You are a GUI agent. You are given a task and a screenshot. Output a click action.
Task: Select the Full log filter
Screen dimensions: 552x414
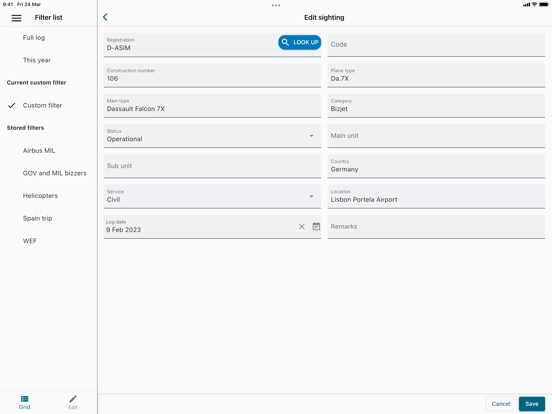[x=34, y=38]
